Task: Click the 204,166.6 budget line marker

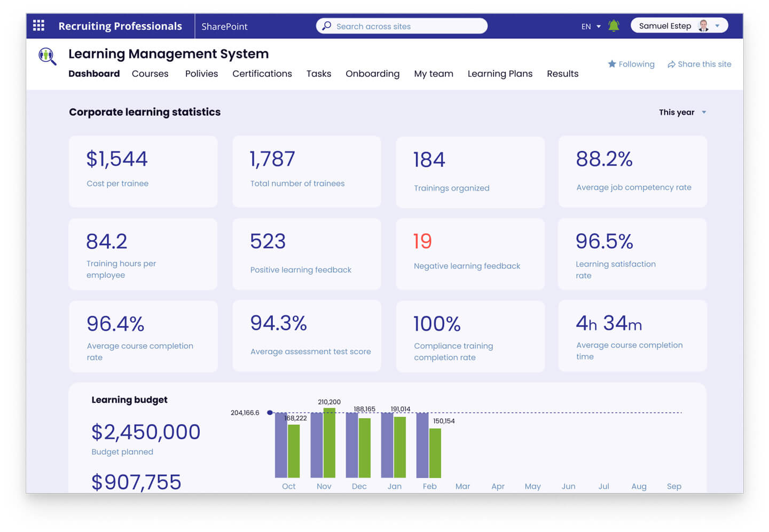Action: coord(270,412)
